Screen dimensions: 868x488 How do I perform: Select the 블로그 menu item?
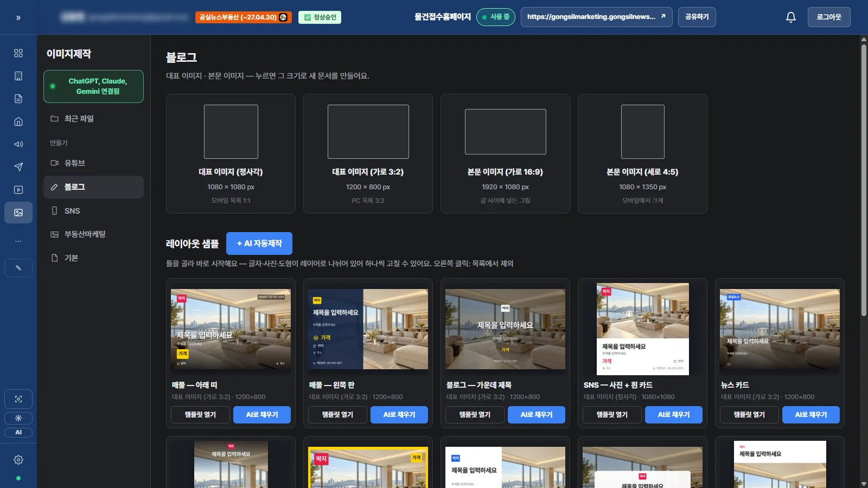pyautogui.click(x=93, y=187)
